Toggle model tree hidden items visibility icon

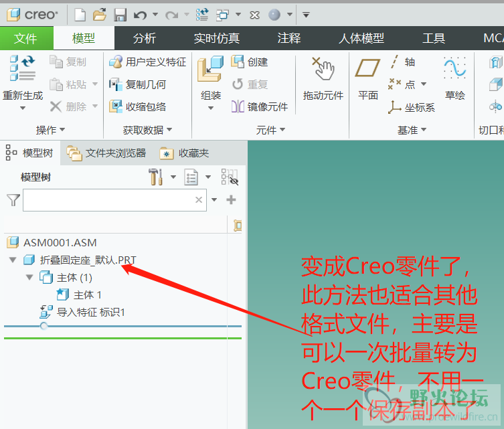click(230, 177)
